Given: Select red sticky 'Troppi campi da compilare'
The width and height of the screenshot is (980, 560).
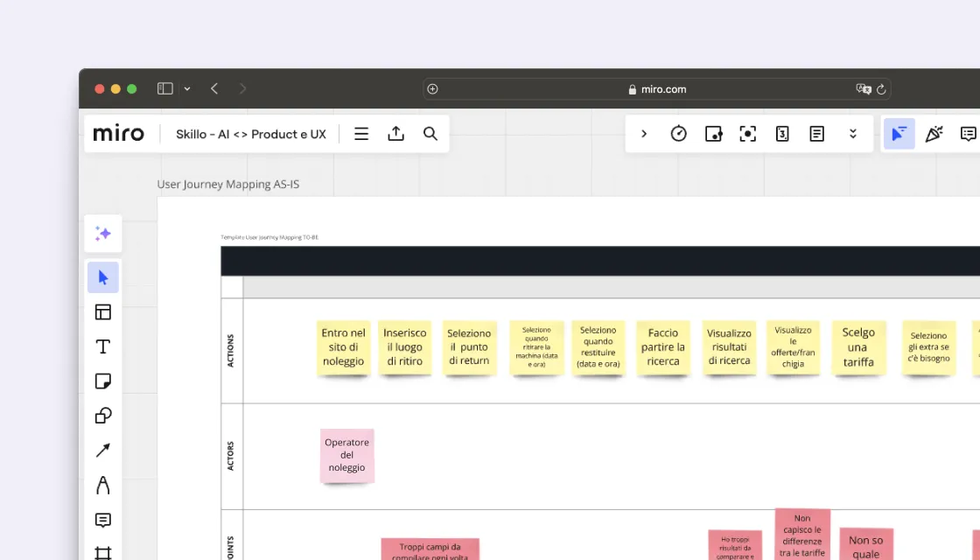Looking at the screenshot, I should coord(430,549).
